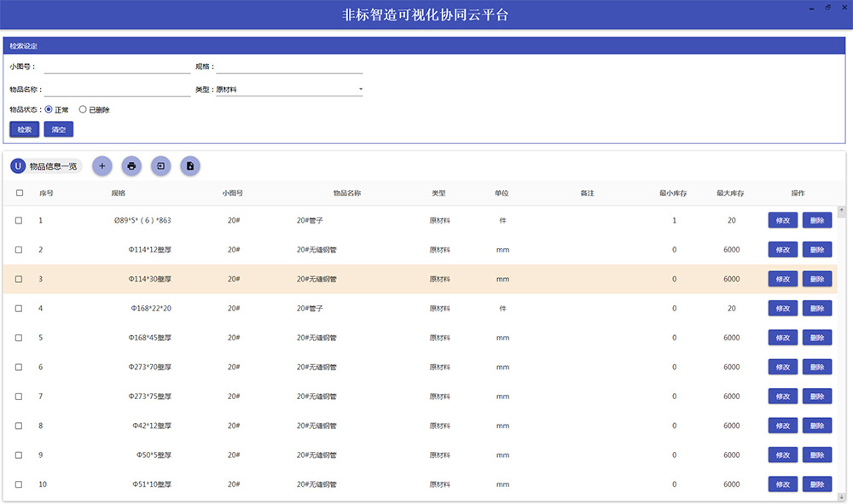Click the 小图号 input field
Image resolution: width=853 pixels, height=504 pixels.
tap(117, 66)
